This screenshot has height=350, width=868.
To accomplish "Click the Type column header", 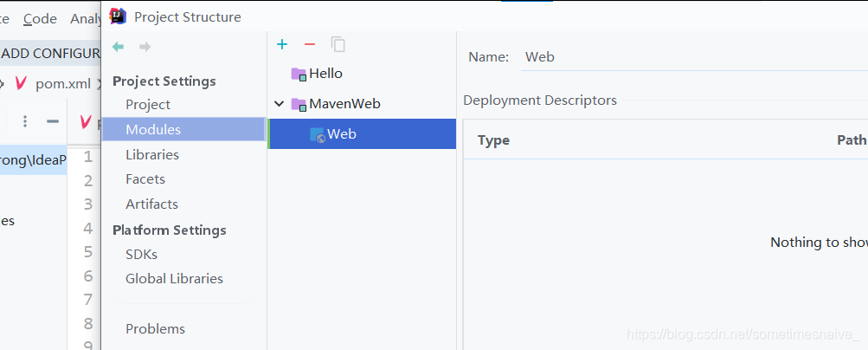I will click(x=494, y=140).
